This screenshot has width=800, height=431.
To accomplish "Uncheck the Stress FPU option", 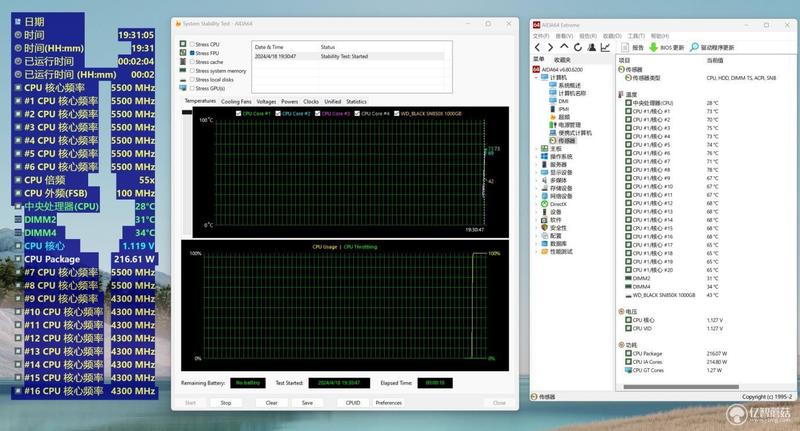I will pyautogui.click(x=192, y=53).
